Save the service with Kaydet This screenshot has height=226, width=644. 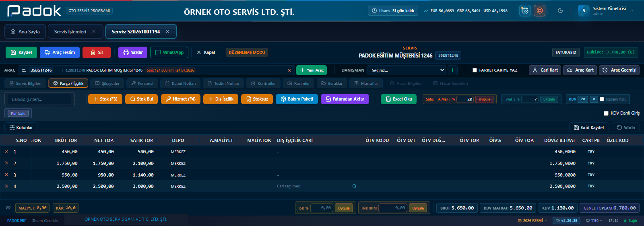tap(21, 52)
